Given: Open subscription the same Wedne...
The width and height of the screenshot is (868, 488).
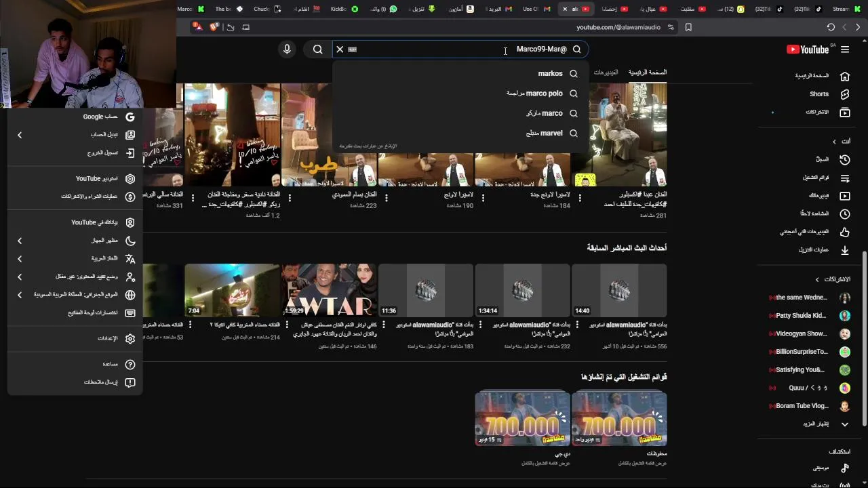Looking at the screenshot, I should click(810, 298).
